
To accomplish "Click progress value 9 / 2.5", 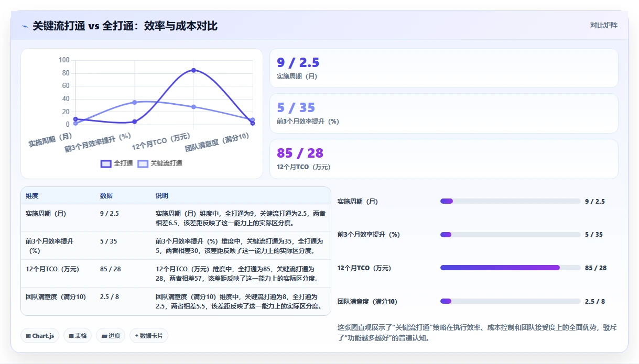I will [595, 202].
